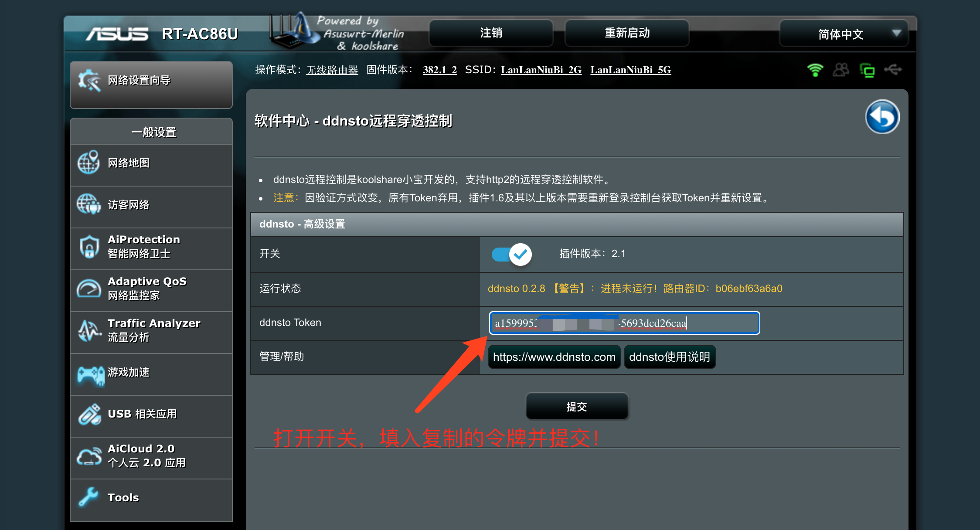This screenshot has height=530, width=980.
Task: Open https://www.ddnsto.com link button
Action: [x=554, y=357]
